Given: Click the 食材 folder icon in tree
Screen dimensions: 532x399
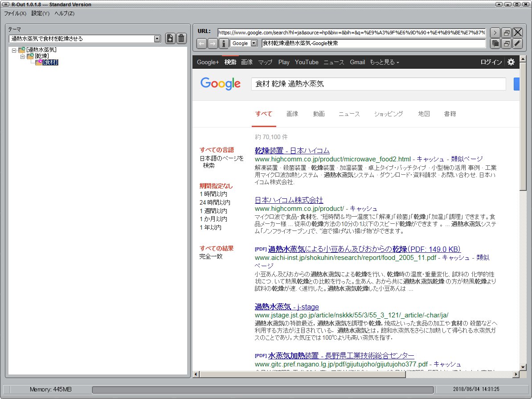Looking at the screenshot, I should [39, 62].
